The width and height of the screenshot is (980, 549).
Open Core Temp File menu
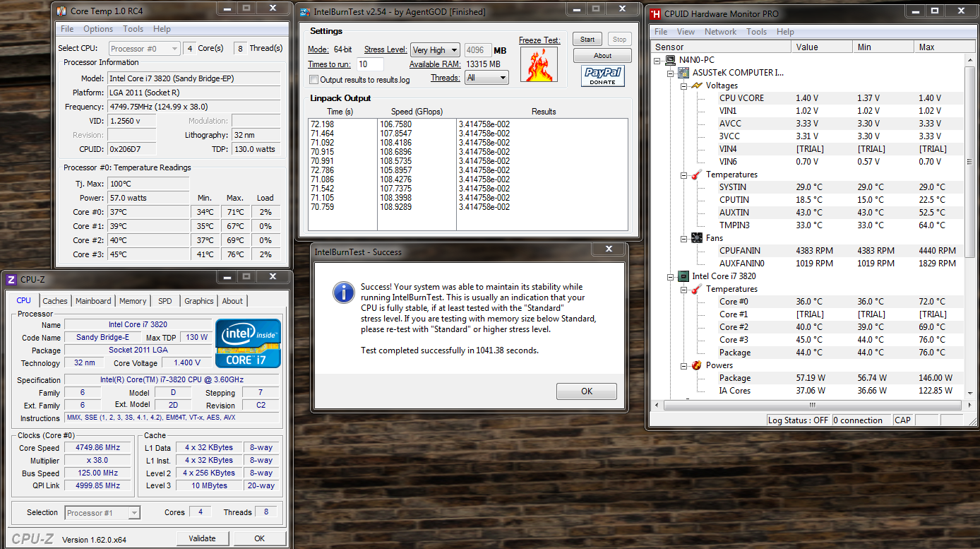click(x=67, y=29)
